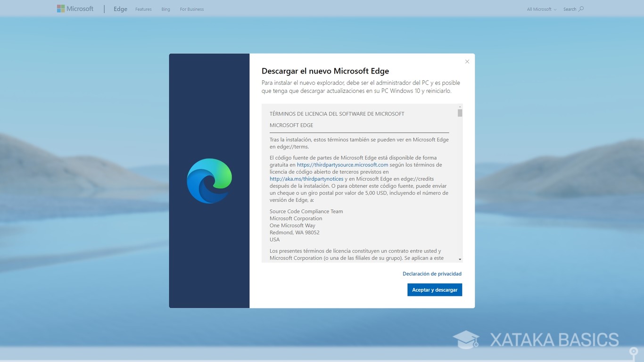Open the aka.ms/thirdpartynotices link

point(306,179)
